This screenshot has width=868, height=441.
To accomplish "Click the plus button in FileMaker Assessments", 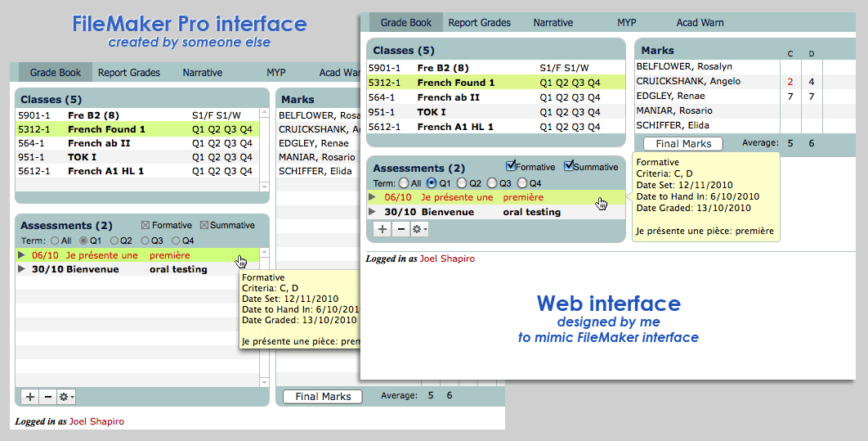I will (x=30, y=397).
